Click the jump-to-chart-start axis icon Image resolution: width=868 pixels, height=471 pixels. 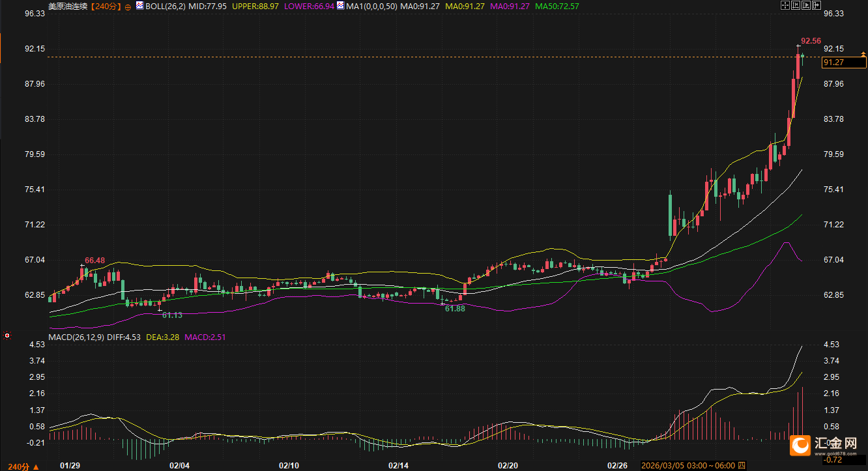point(796,5)
